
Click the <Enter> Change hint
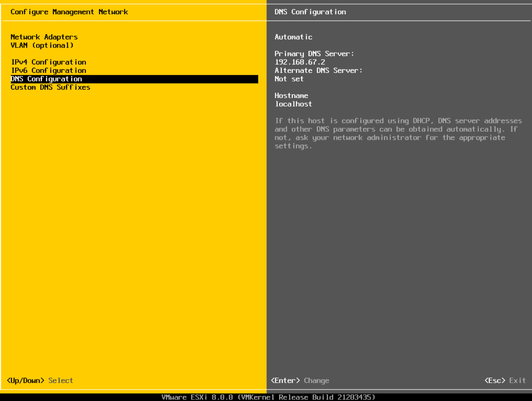pos(300,381)
